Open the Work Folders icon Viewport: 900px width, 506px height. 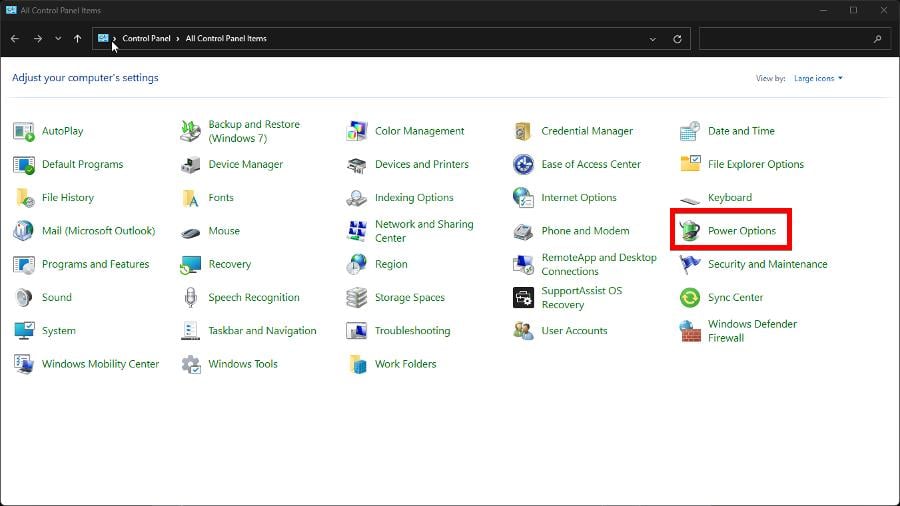(357, 364)
